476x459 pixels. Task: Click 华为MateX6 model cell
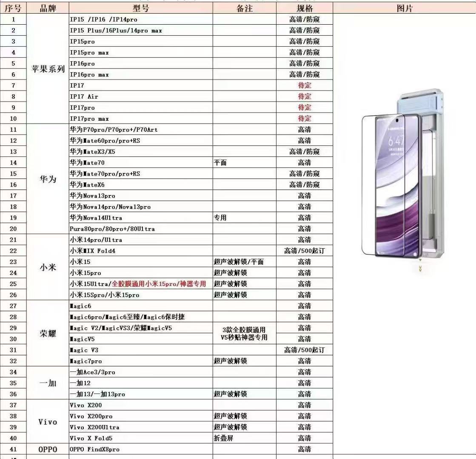pos(141,184)
